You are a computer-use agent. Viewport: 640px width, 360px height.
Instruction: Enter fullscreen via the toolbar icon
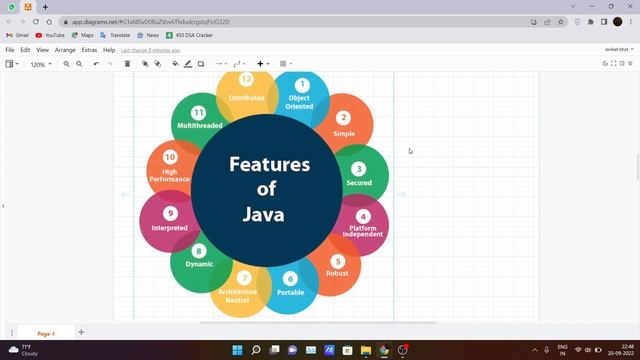613,64
